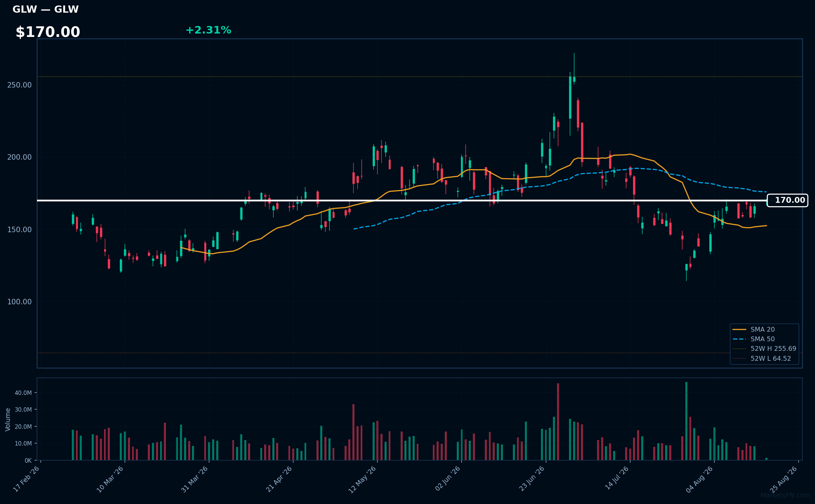
Task: Click the tallest red volume bar after 23 Jun
Action: (558, 422)
